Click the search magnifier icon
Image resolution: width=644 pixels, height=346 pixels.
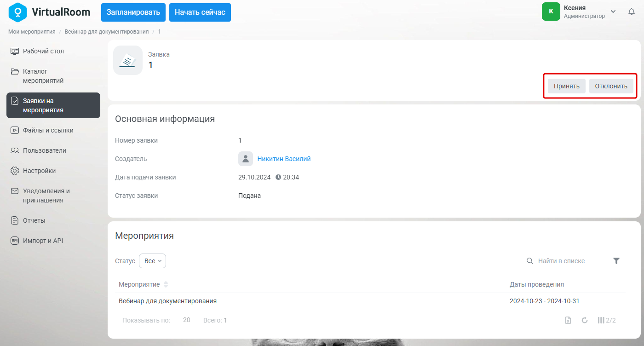[x=530, y=261]
